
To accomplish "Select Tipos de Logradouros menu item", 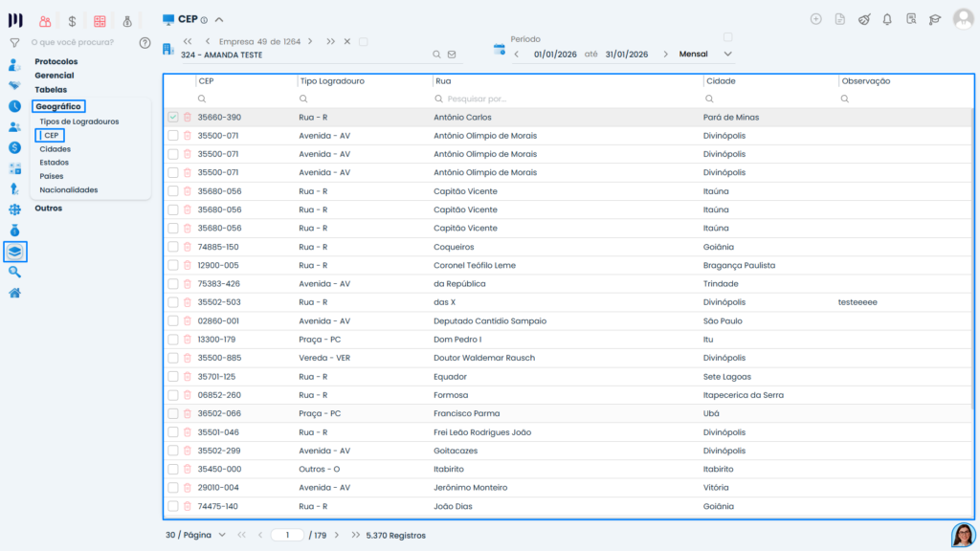I will coord(79,121).
